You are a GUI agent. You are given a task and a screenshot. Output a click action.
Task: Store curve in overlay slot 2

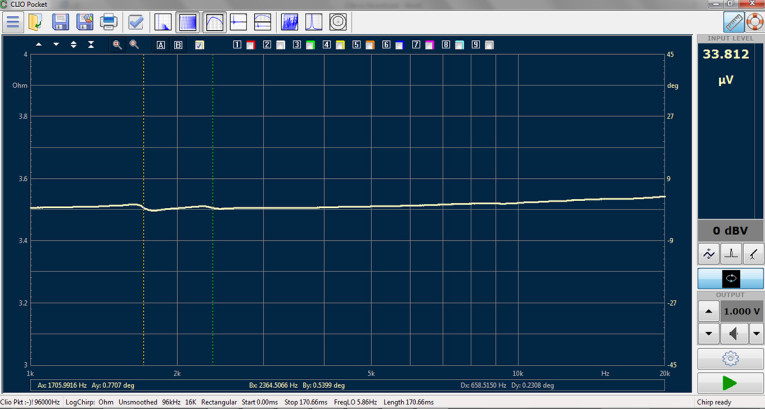tap(267, 44)
